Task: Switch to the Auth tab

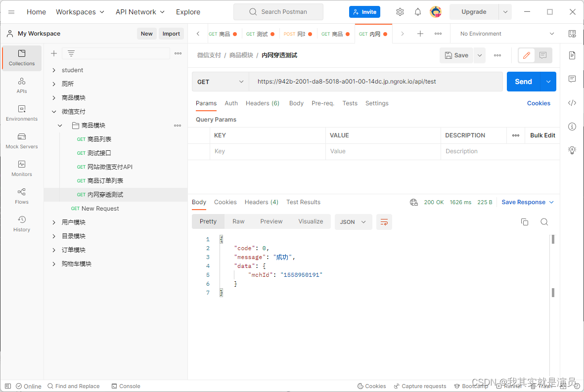Action: point(231,103)
